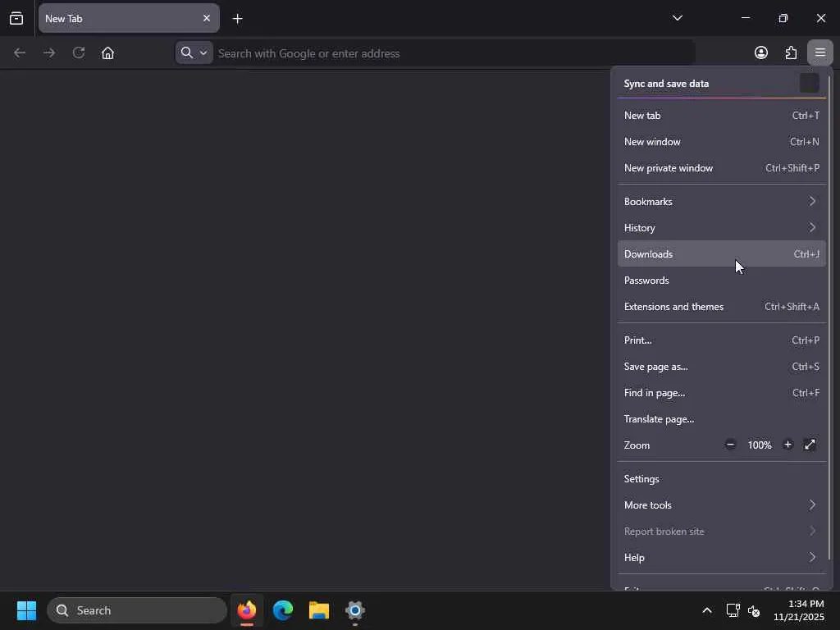Open Passwords from the menu
Viewport: 840px width, 630px height.
[x=722, y=281]
